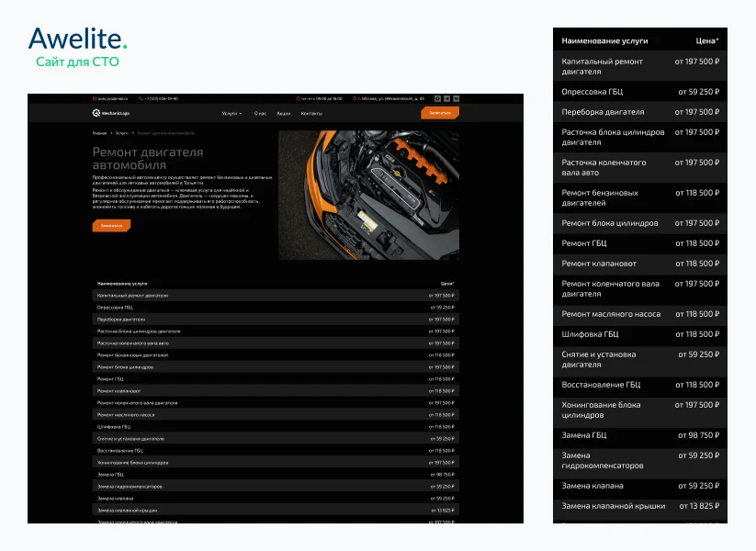Click the Сайт для СТО tagline
The height and width of the screenshot is (551, 756).
coord(77,62)
